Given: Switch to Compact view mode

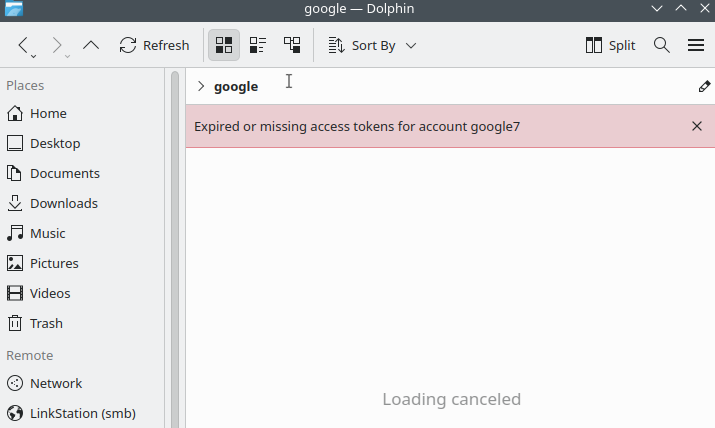Looking at the screenshot, I should pos(258,45).
